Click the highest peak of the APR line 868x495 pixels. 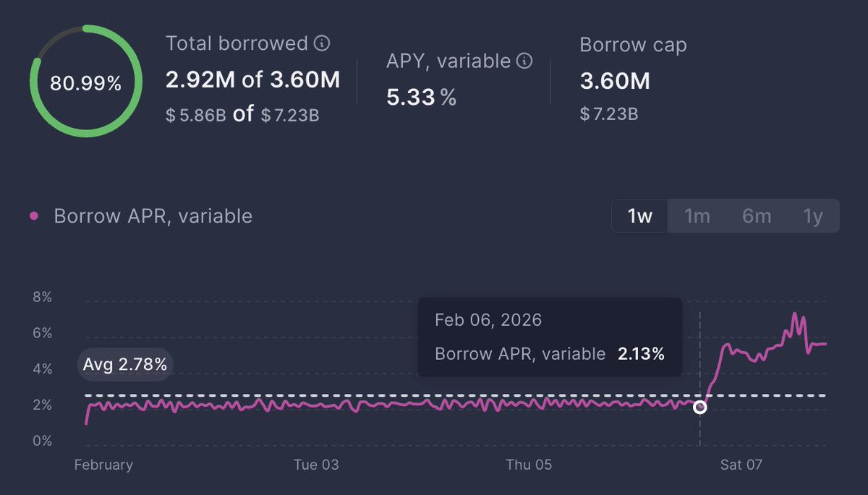(x=795, y=314)
